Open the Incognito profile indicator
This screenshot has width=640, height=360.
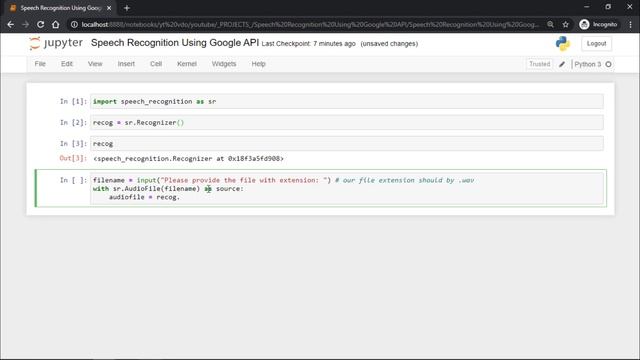598,24
